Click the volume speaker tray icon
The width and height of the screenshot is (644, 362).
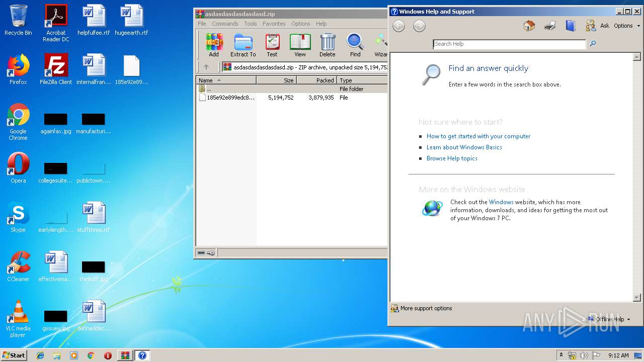click(x=584, y=355)
